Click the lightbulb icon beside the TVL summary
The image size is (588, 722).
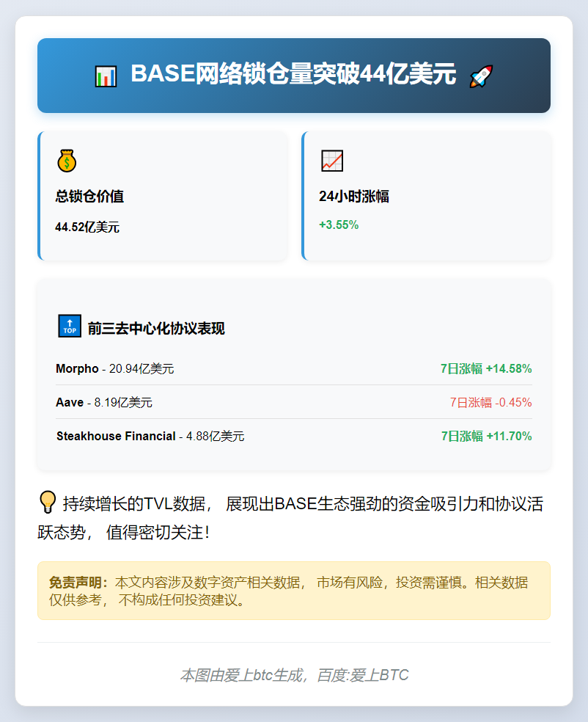point(48,501)
